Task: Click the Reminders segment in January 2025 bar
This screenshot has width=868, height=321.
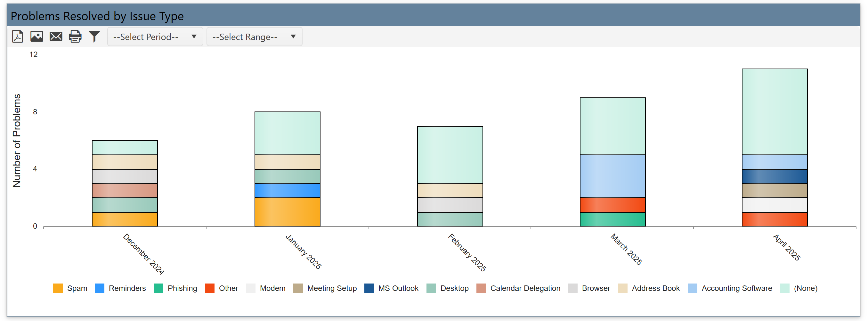Action: (x=287, y=191)
